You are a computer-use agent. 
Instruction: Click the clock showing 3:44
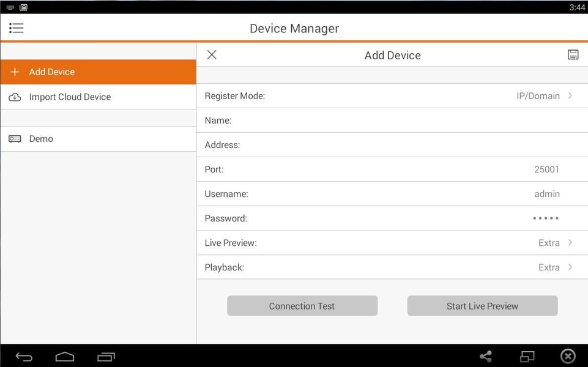[577, 7]
